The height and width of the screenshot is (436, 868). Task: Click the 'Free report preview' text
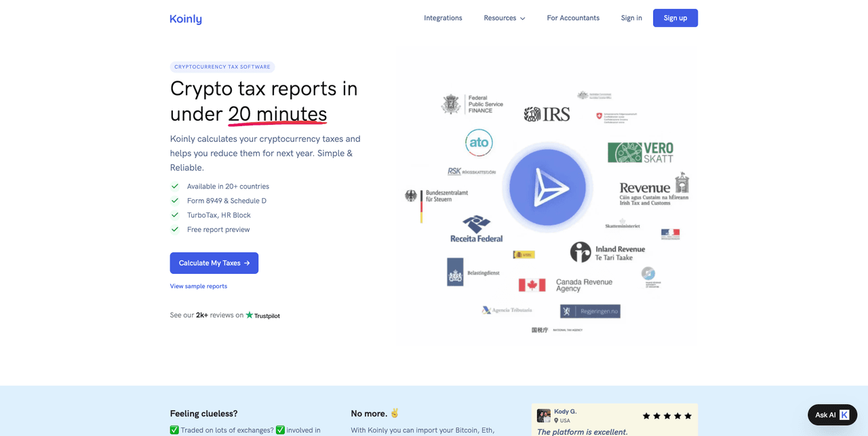tap(218, 230)
